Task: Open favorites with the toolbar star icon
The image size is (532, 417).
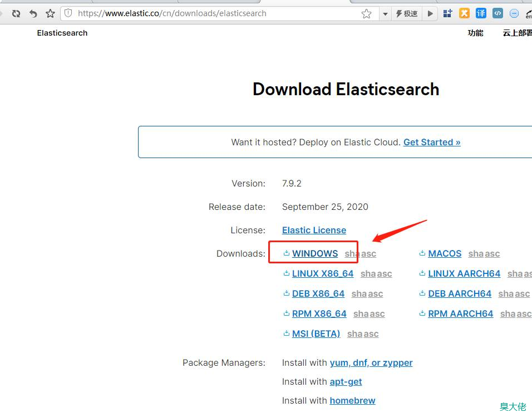Action: [50, 13]
